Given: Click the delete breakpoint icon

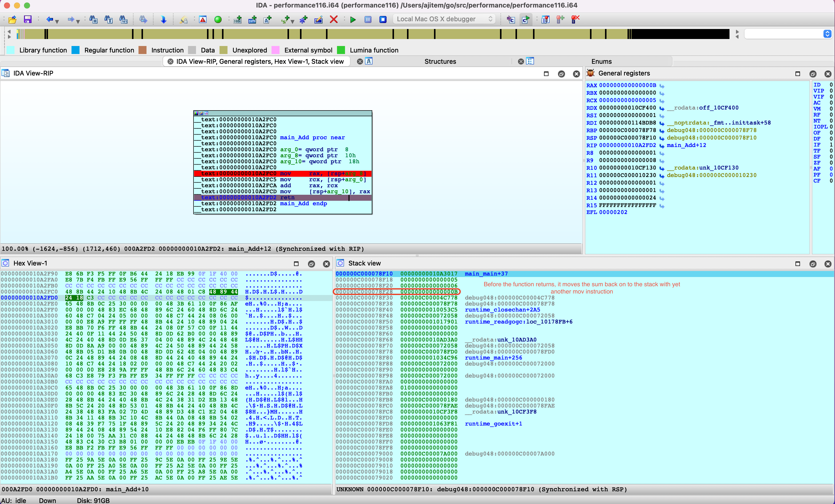Looking at the screenshot, I should tap(575, 19).
